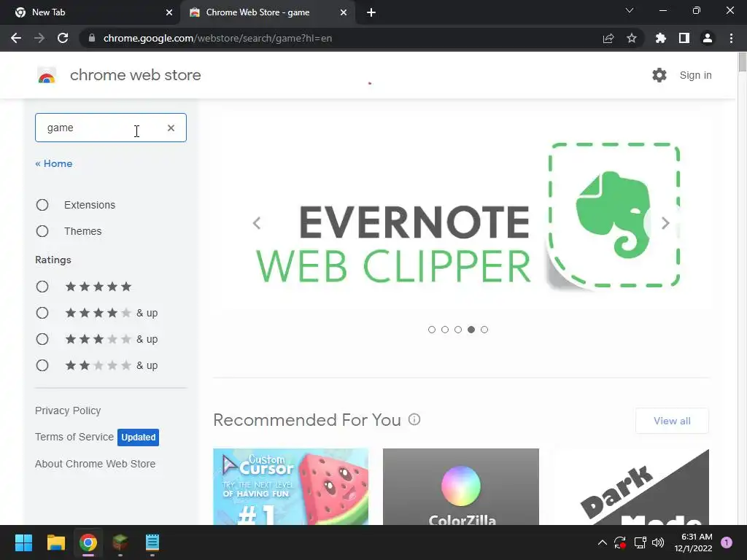Click the page vertical scrollbar thumb
Image resolution: width=747 pixels, height=560 pixels.
point(742,63)
